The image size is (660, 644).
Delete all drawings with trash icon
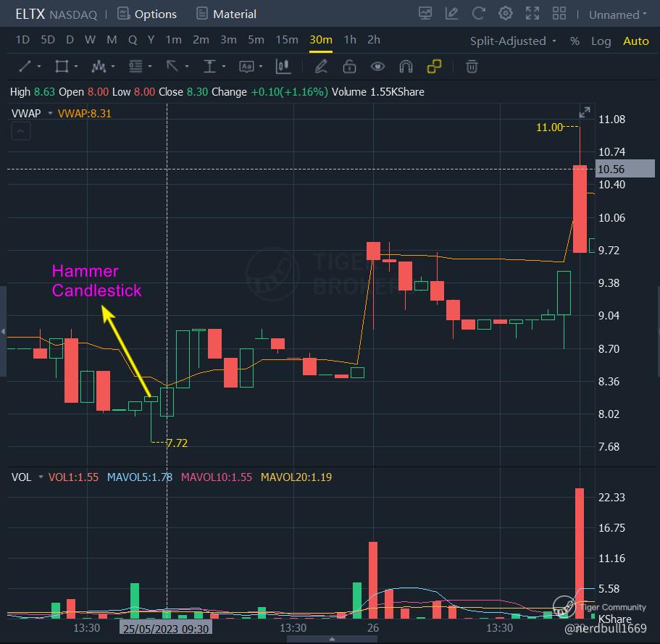point(472,67)
